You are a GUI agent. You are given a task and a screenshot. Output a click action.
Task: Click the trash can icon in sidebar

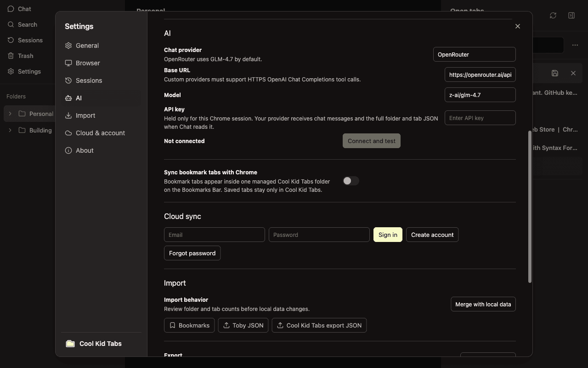11,56
